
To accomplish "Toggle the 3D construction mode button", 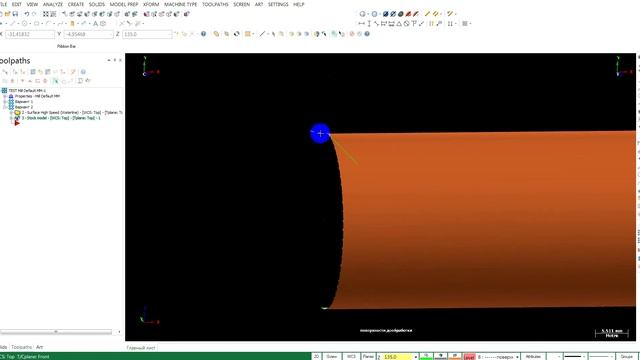I will click(x=316, y=356).
